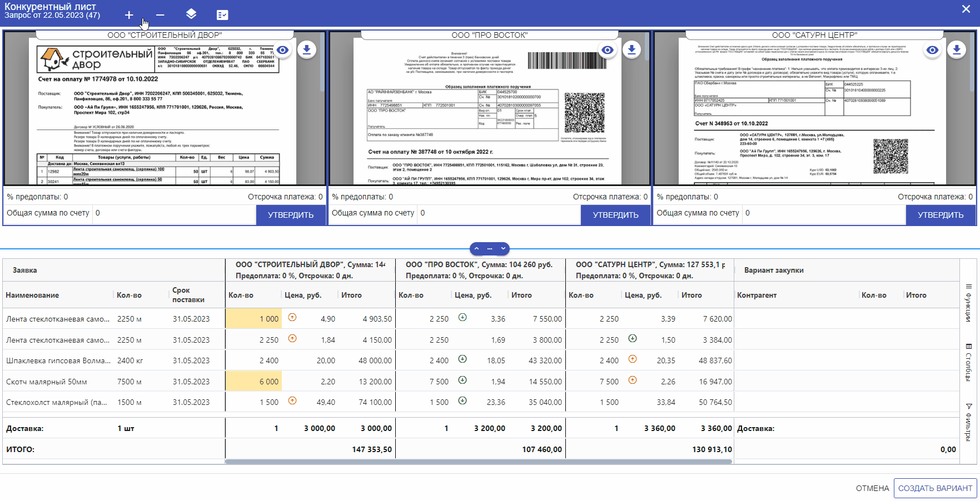Image resolution: width=980 pixels, height=501 pixels.
Task: Edit the Общая сумма по счету field for Про Восток
Action: click(499, 213)
